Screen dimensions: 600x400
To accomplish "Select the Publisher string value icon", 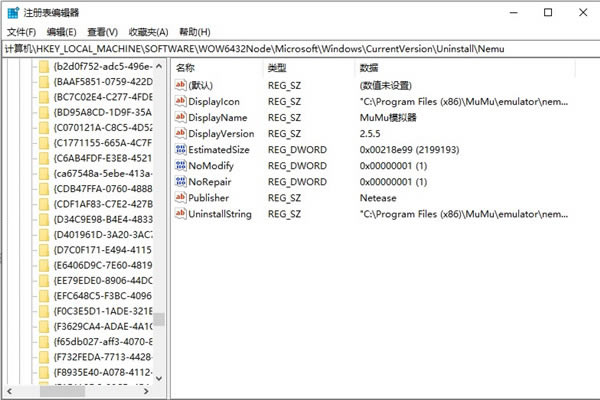I will pyautogui.click(x=180, y=198).
